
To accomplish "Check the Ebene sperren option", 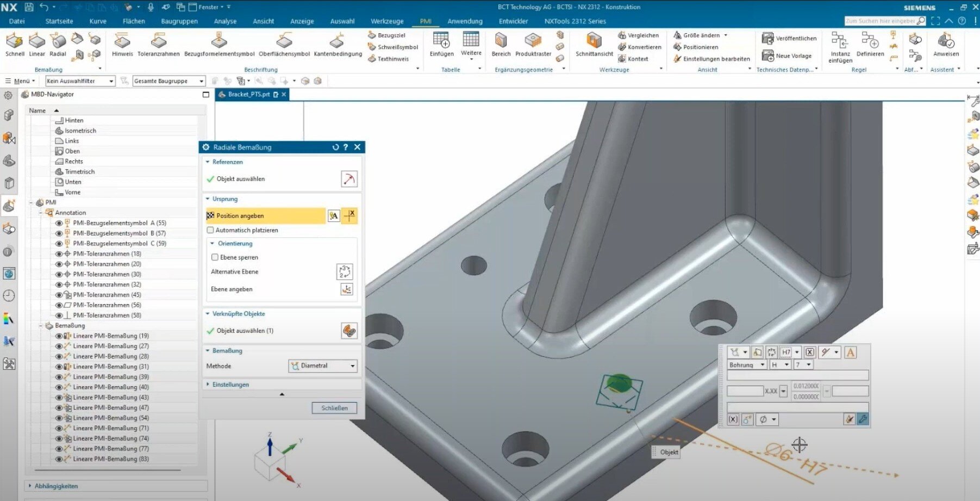I will tap(215, 257).
